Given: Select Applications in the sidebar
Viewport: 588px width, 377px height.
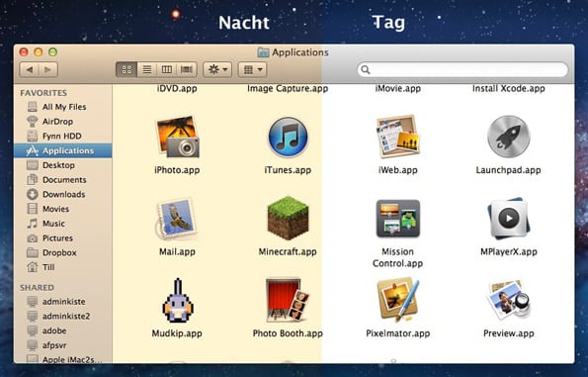Looking at the screenshot, I should pyautogui.click(x=62, y=150).
